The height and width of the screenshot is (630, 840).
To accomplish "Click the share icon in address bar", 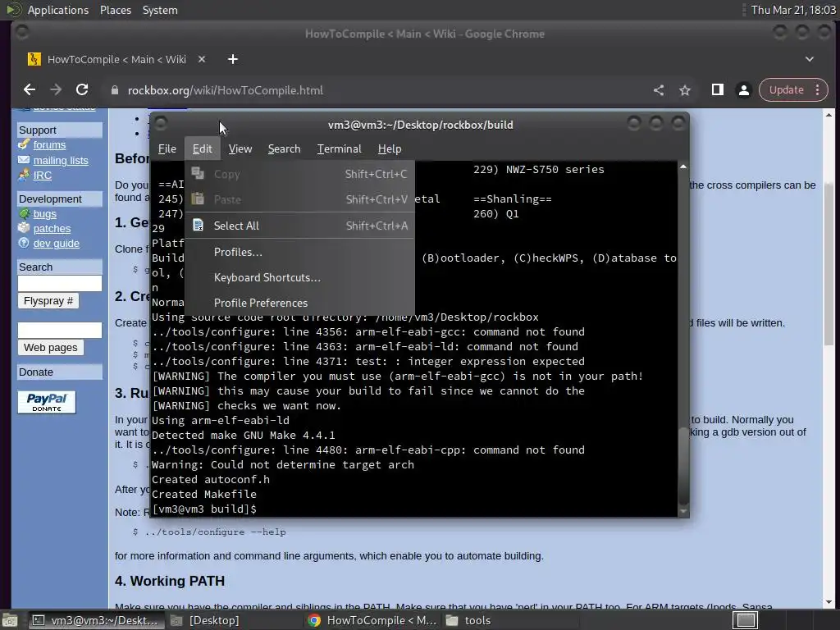I will pyautogui.click(x=659, y=90).
